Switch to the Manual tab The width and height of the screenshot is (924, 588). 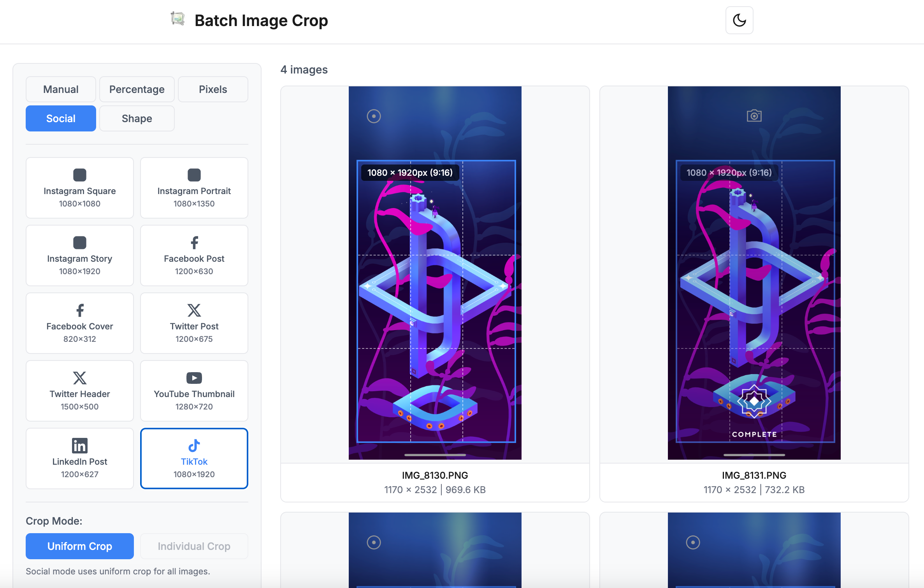[x=61, y=89]
